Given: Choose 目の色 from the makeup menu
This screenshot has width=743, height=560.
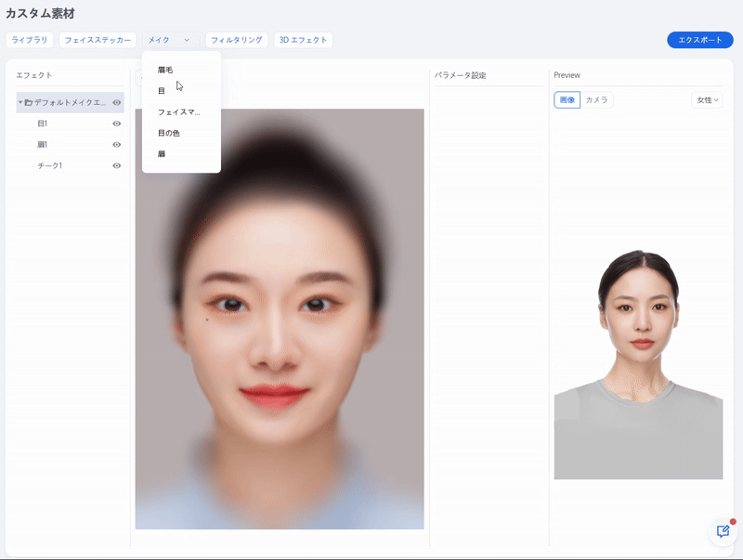Looking at the screenshot, I should 169,133.
